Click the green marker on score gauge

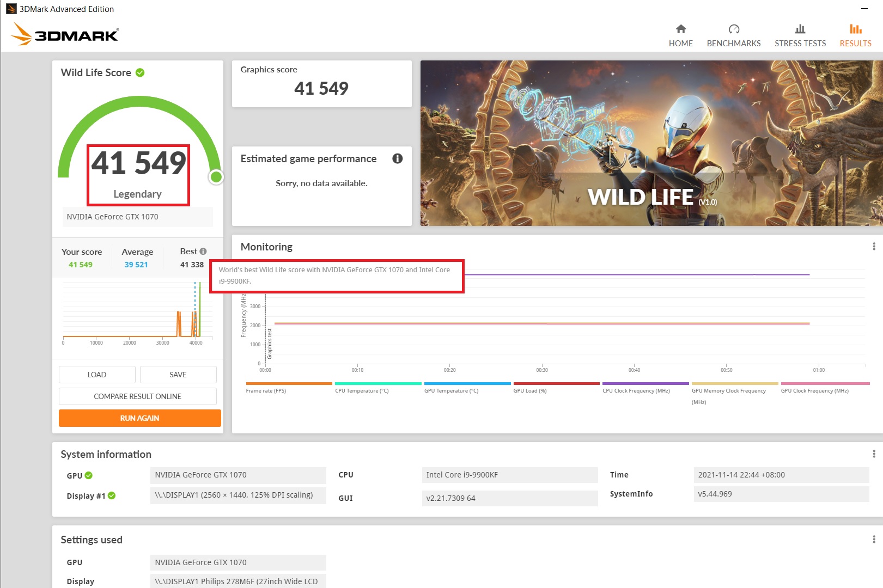[216, 177]
